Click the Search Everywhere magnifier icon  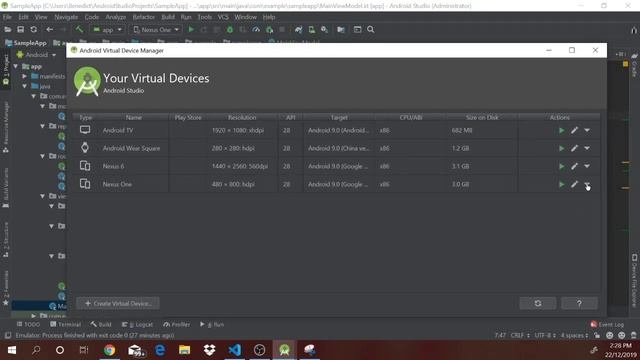(371, 29)
